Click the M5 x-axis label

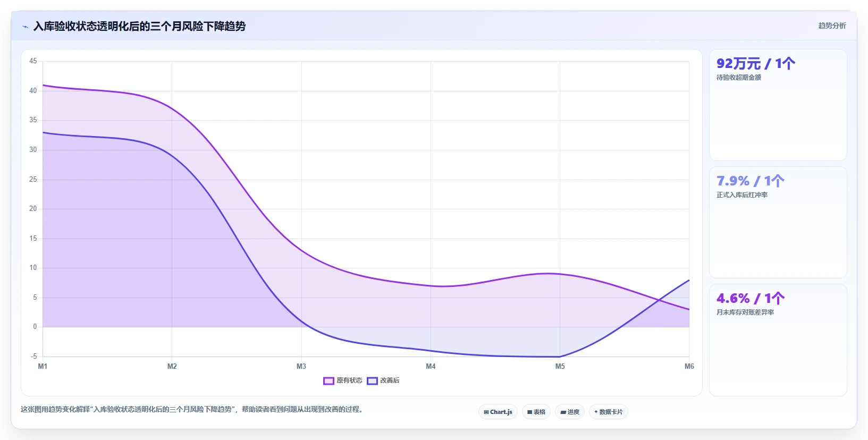(x=560, y=366)
